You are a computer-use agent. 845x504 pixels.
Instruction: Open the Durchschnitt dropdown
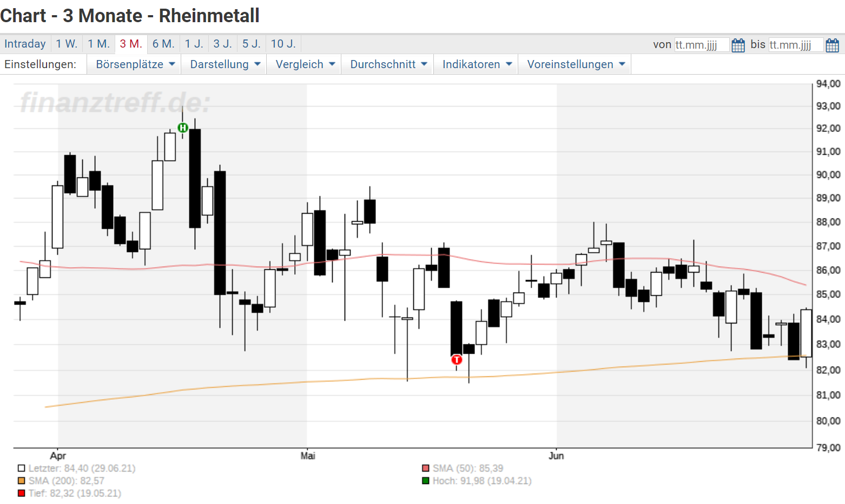(x=388, y=64)
